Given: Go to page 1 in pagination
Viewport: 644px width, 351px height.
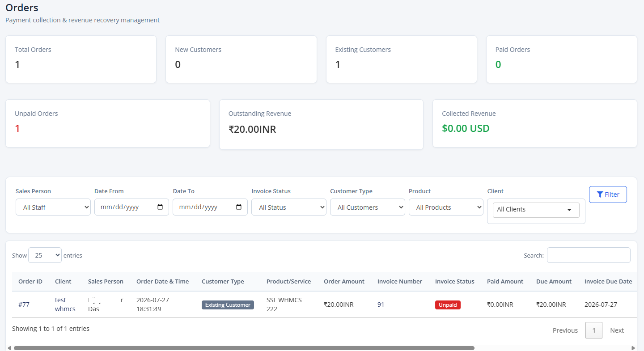Looking at the screenshot, I should pyautogui.click(x=594, y=330).
